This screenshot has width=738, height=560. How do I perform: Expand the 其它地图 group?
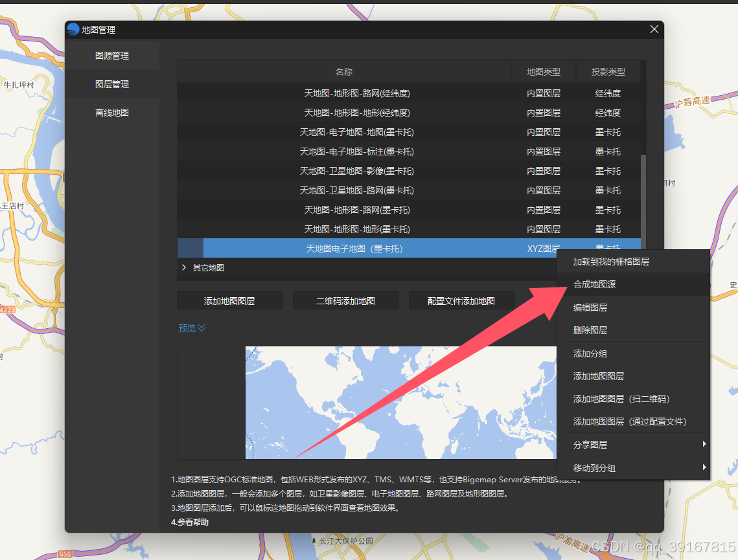[x=184, y=267]
